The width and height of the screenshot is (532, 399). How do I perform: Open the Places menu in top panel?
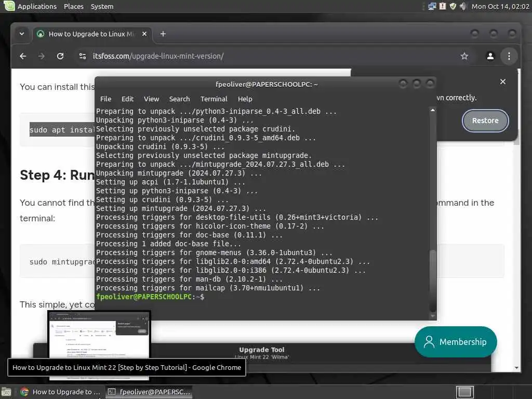74,6
